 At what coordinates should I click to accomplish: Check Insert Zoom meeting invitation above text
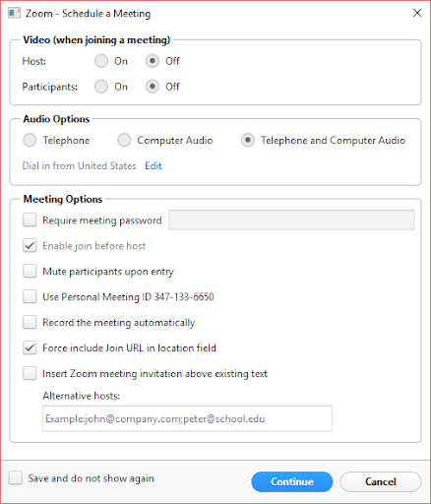click(30, 373)
